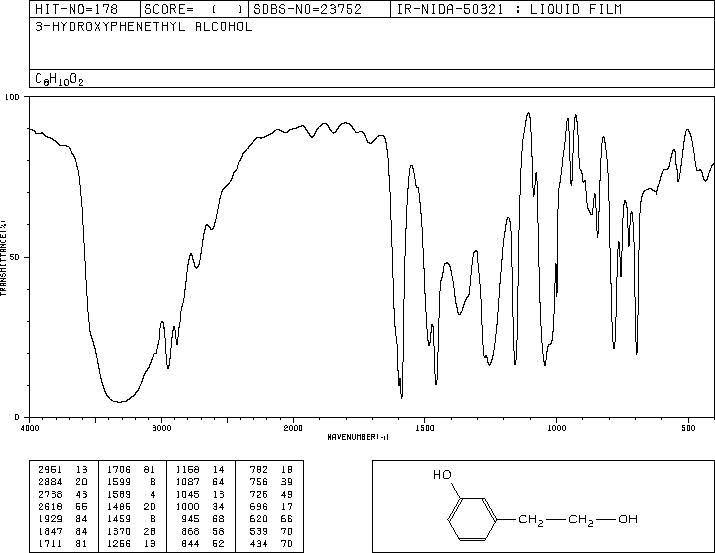Click the 1706 peak value

(x=119, y=470)
